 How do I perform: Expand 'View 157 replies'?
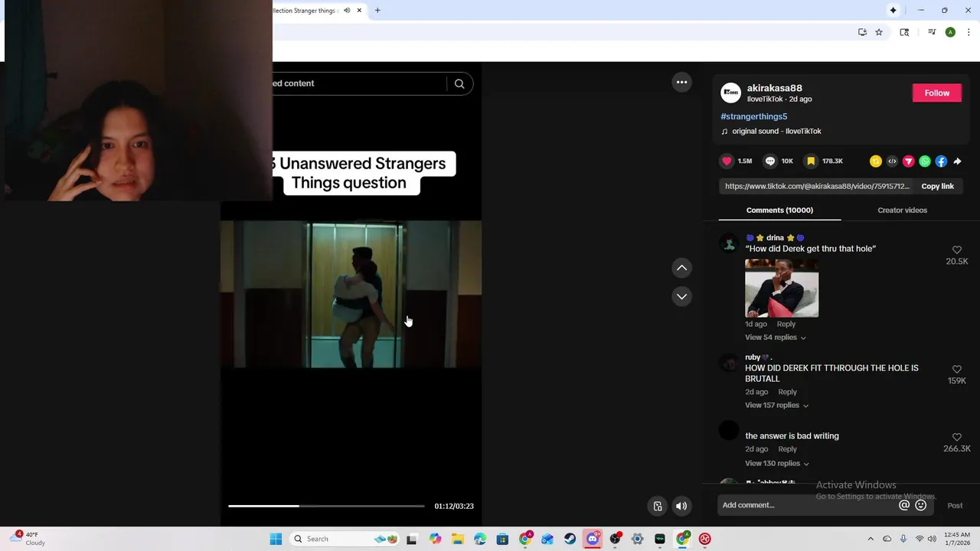(x=776, y=406)
